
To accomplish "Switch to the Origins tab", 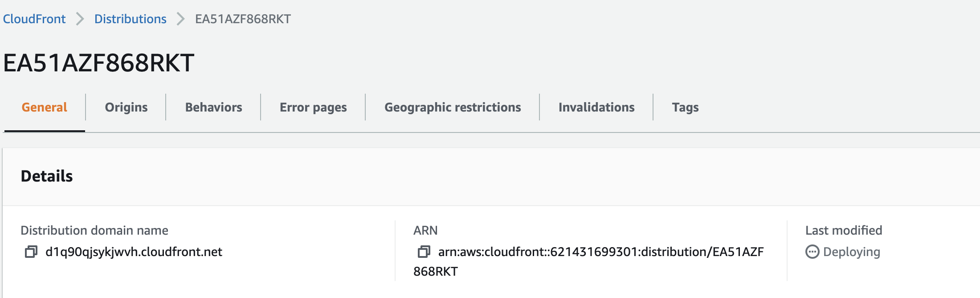I will pos(127,107).
